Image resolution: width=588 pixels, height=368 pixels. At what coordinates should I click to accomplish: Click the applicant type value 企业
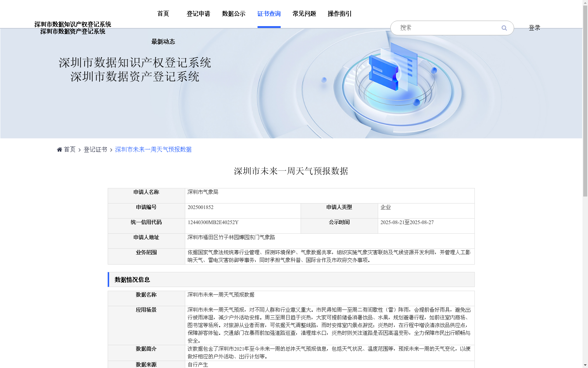[x=386, y=207]
